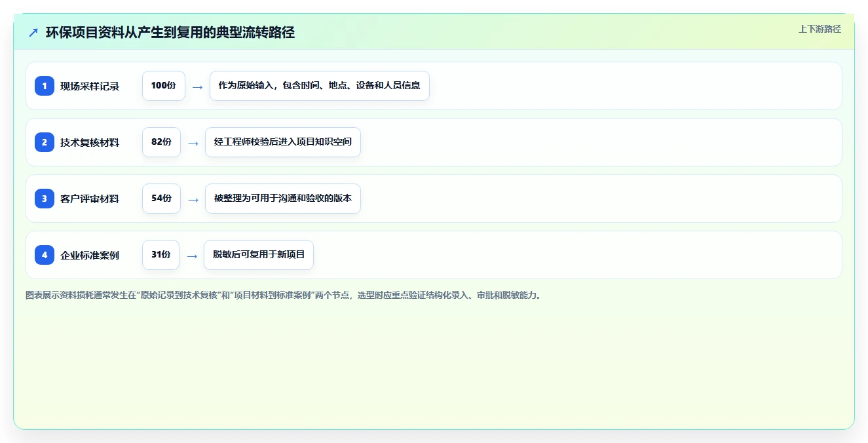Select the step 4 number badge

(45, 255)
